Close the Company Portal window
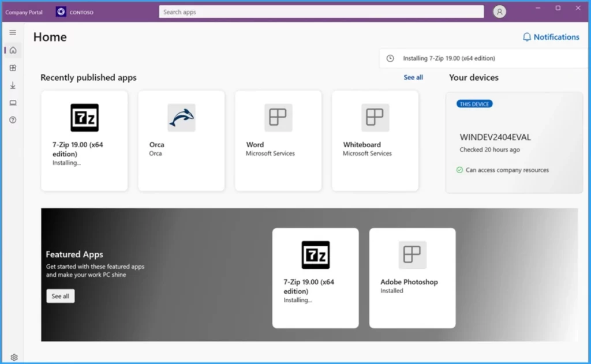Viewport: 591px width, 364px height. [578, 8]
